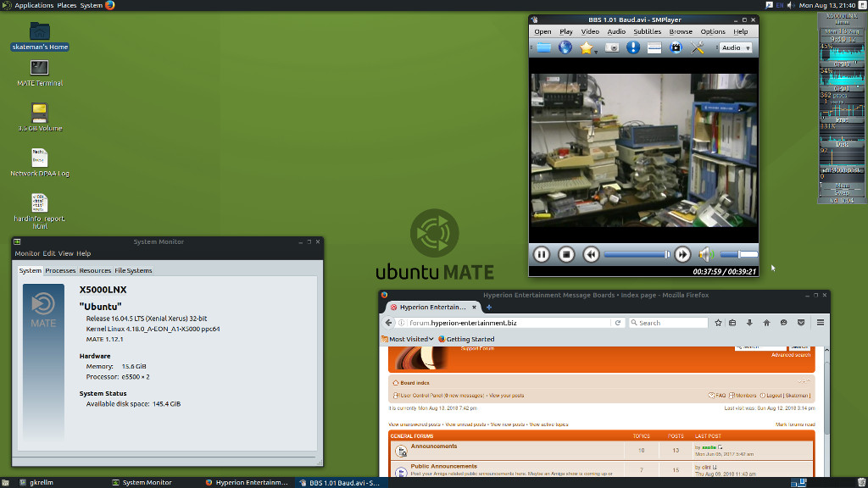This screenshot has height=488, width=868.
Task: Open the SMPlayer Browse menu
Action: tap(681, 31)
